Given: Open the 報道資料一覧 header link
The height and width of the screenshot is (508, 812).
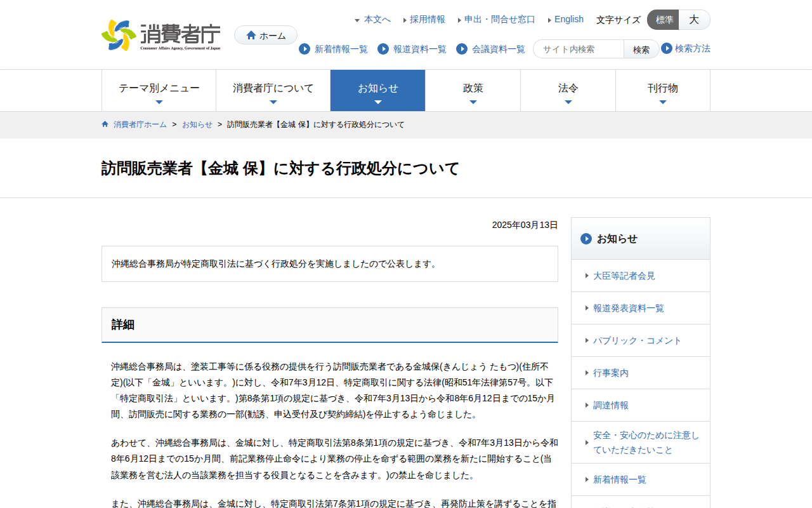Looking at the screenshot, I should [420, 49].
